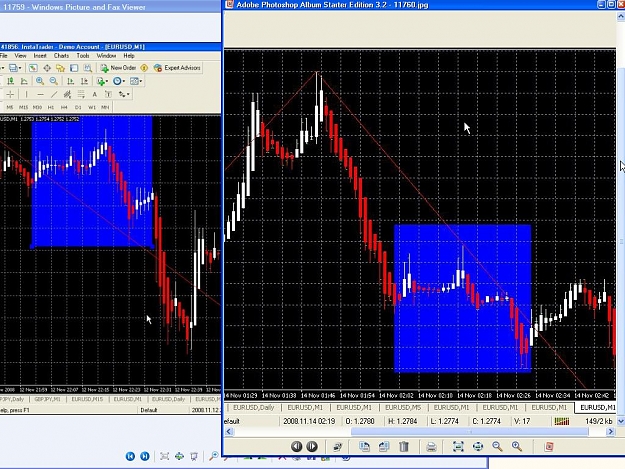Select EURUSD,Daily tab in Photoshop Album window
The height and width of the screenshot is (469, 625).
click(254, 408)
